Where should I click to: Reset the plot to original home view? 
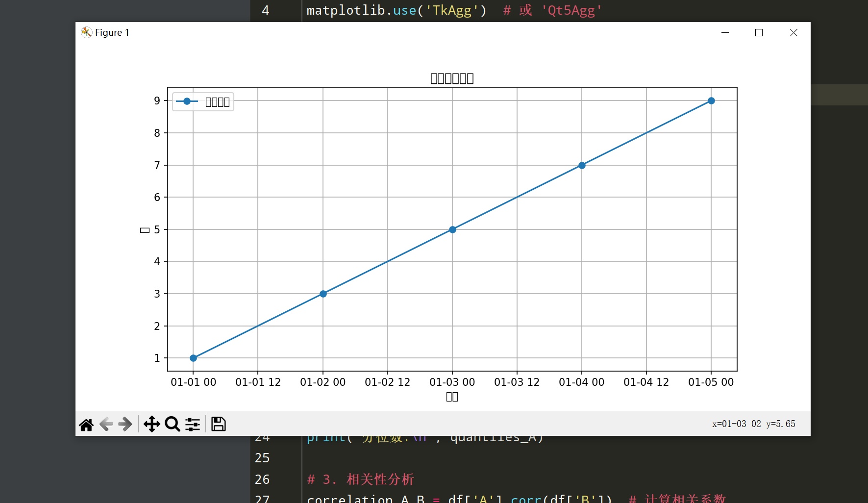coord(86,424)
